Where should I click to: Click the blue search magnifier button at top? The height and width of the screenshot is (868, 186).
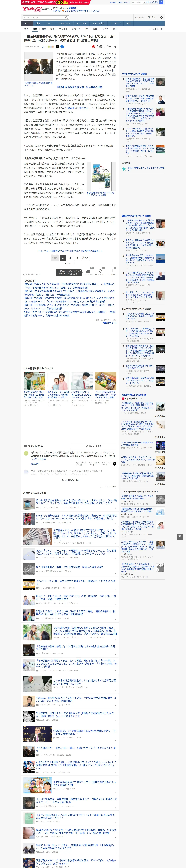[x=161, y=2]
